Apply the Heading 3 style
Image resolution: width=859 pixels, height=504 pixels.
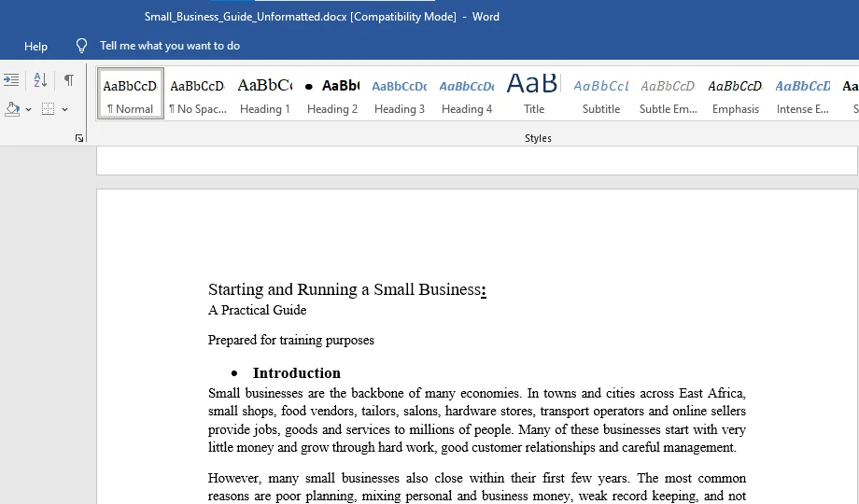tap(400, 93)
